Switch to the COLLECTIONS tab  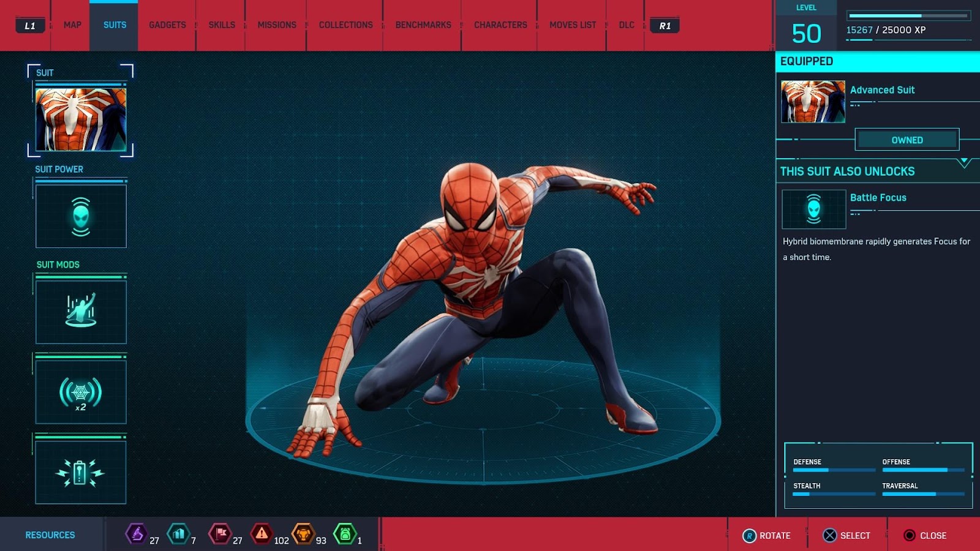(345, 25)
